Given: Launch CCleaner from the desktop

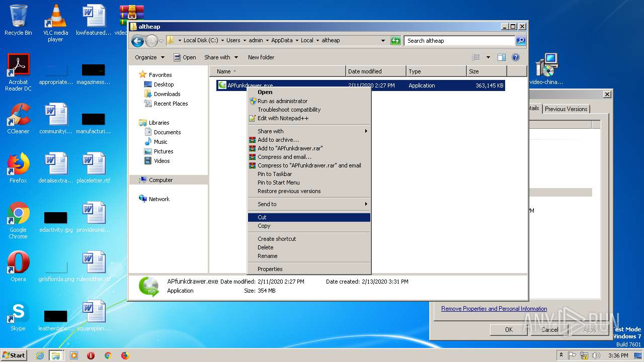Looking at the screenshot, I should [x=18, y=119].
